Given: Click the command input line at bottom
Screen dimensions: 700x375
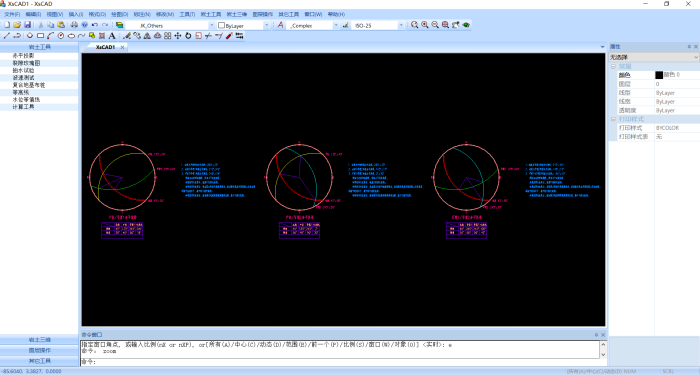Looking at the screenshot, I should 340,362.
